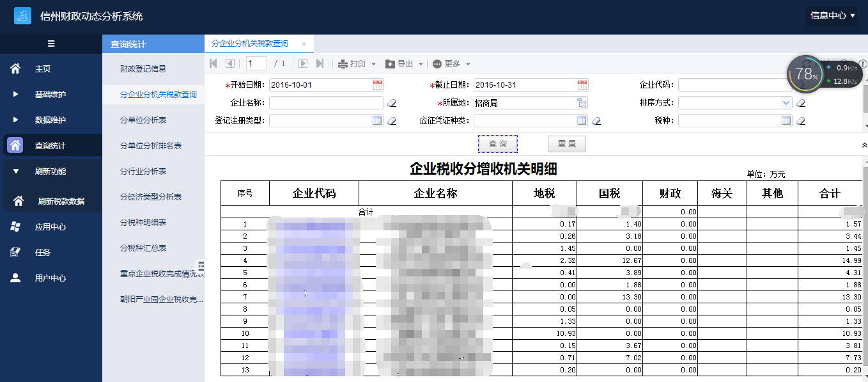Click the 重置 button
Viewport: 868px width, 382px height.
[567, 144]
